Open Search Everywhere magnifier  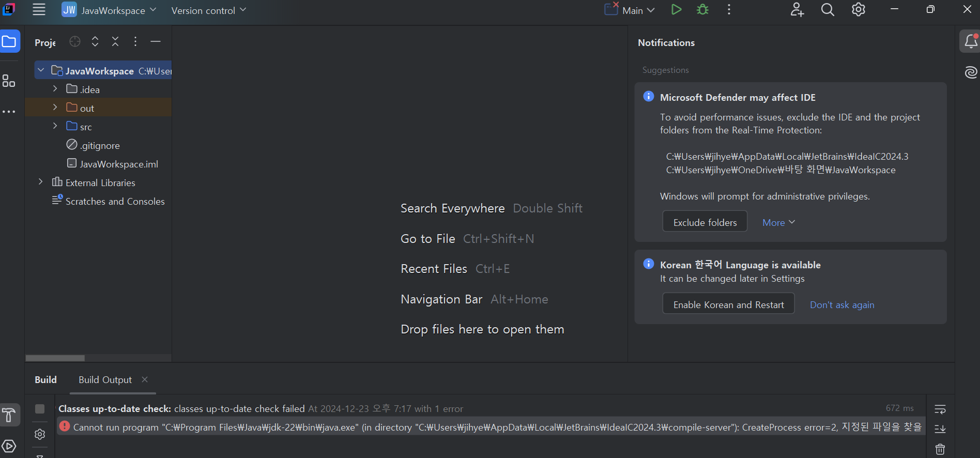828,10
